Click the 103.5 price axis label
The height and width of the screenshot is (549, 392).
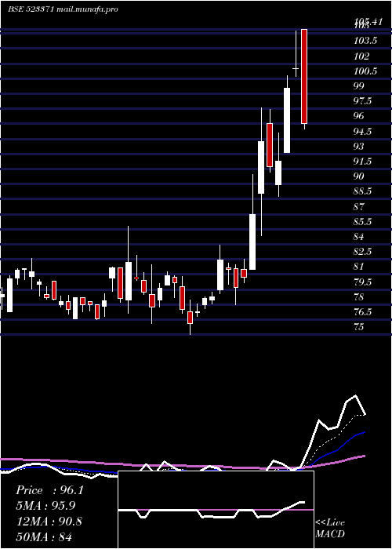click(365, 41)
